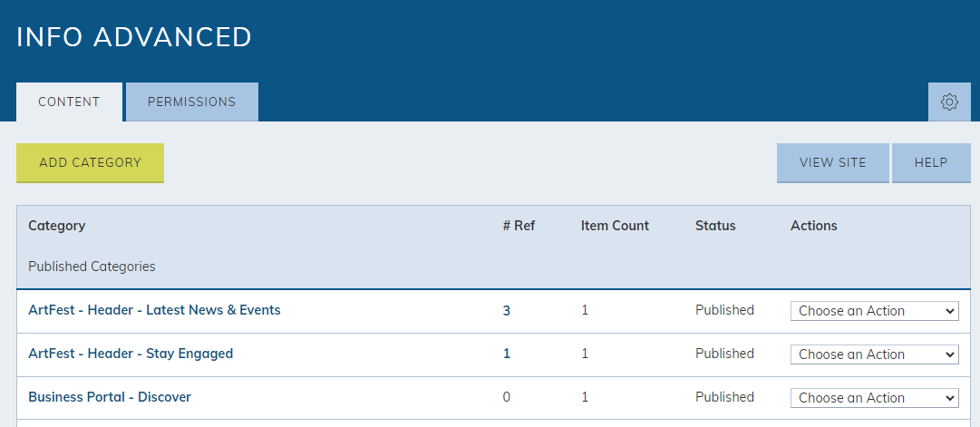980x427 pixels.
Task: Open ArtFest Header Stay Engaged category
Action: pos(131,354)
